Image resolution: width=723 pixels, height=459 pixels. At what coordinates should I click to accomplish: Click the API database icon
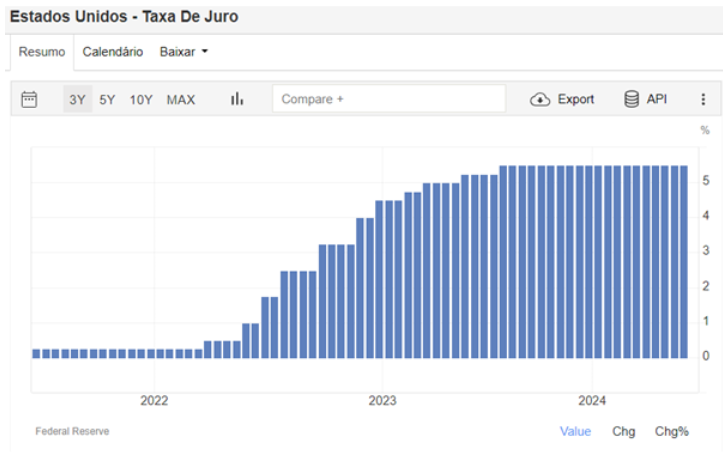tap(631, 99)
